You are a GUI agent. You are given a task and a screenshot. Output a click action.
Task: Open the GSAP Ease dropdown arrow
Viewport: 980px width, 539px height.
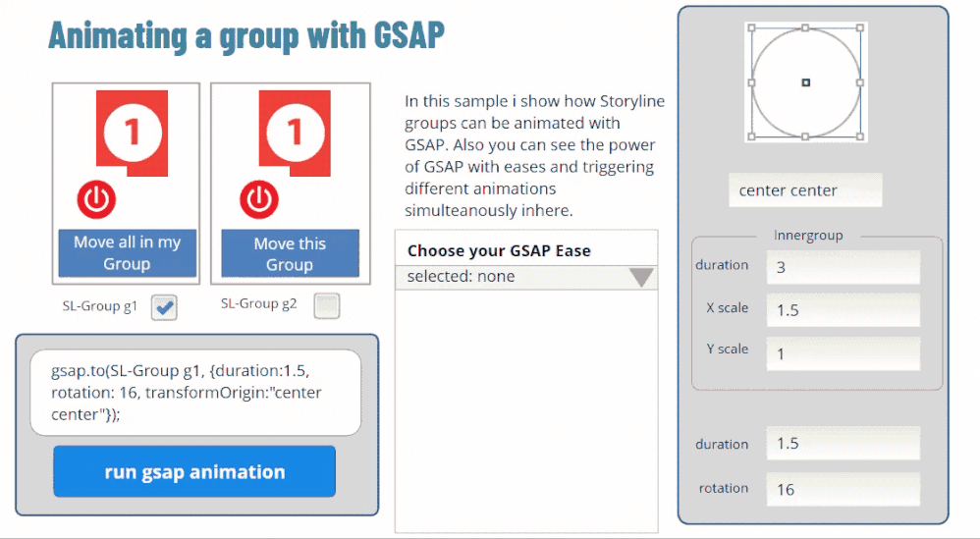coord(641,278)
